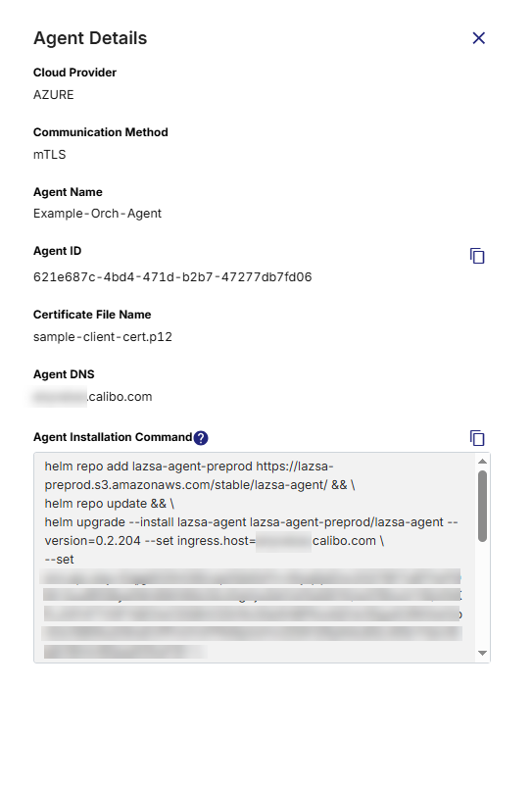The width and height of the screenshot is (532, 786).
Task: Open the Agent Installation Command help tooltip
Action: point(201,438)
